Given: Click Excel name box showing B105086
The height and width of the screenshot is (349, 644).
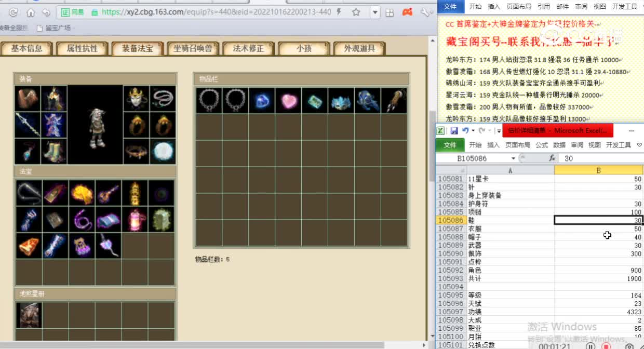Looking at the screenshot, I should (472, 158).
